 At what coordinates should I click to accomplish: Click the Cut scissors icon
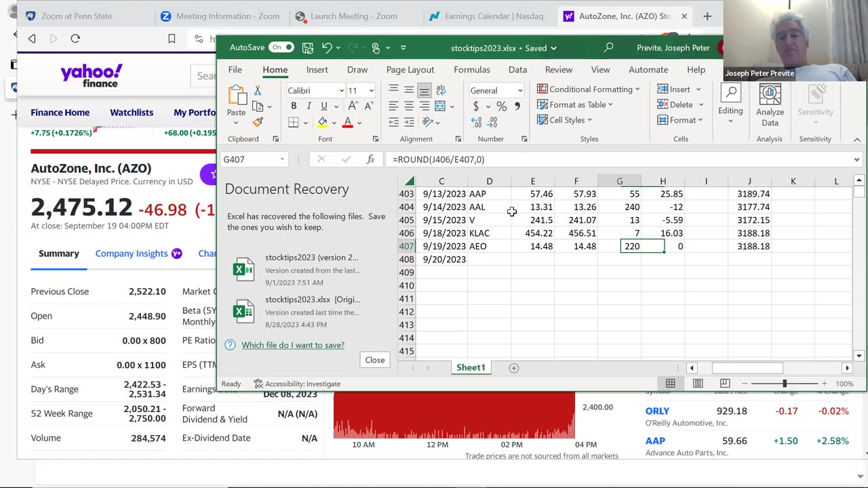[258, 90]
